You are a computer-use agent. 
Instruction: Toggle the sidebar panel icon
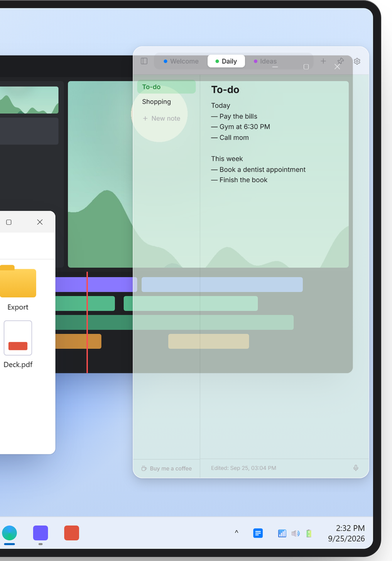point(144,61)
